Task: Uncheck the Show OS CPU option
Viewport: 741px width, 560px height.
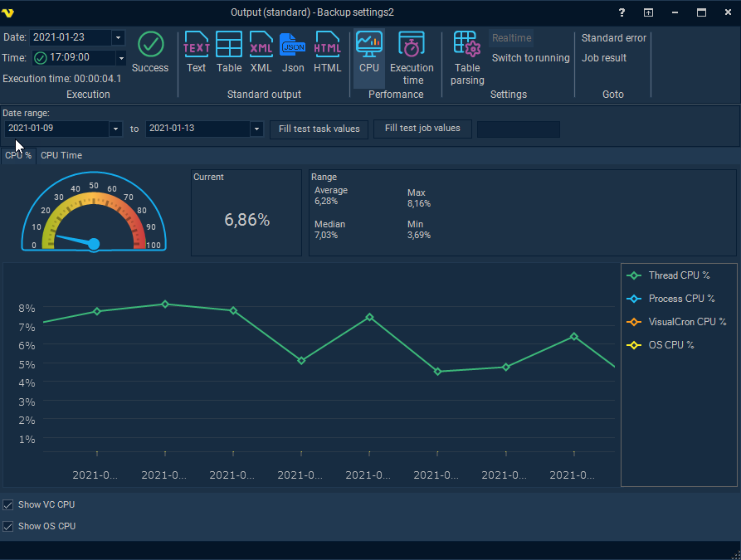Action: (8, 526)
